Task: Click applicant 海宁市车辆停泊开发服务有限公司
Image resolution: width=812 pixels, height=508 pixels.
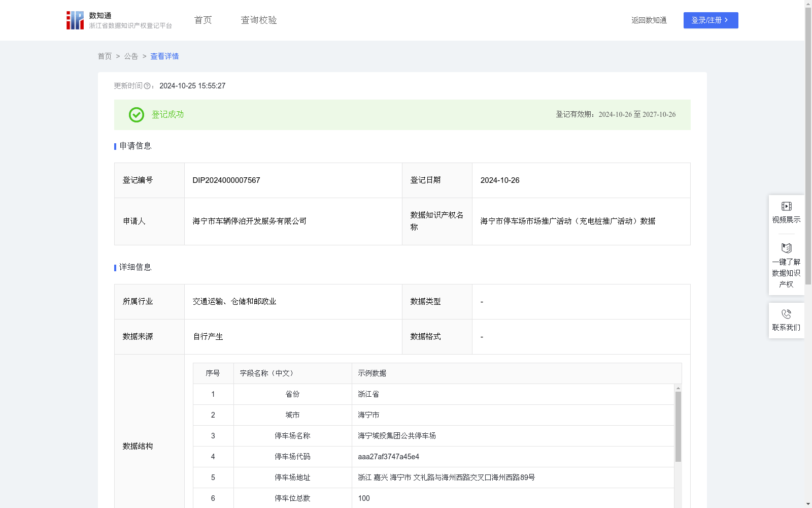Action: (x=250, y=221)
